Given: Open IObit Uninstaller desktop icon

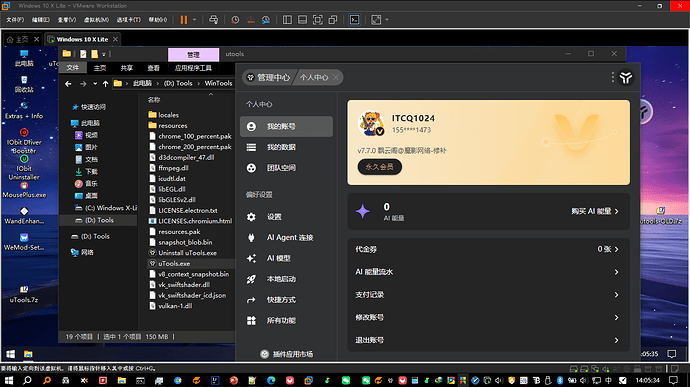Looking at the screenshot, I should click(x=24, y=167).
